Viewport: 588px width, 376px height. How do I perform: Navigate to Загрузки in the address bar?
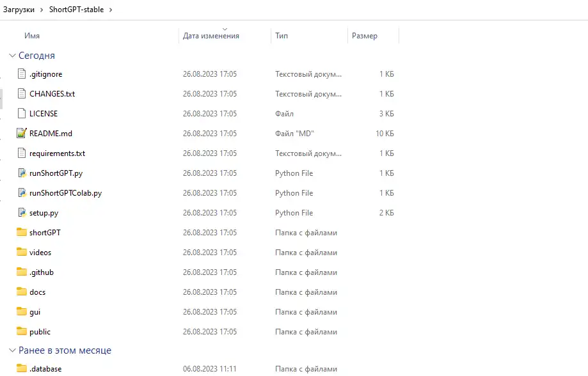coord(19,10)
